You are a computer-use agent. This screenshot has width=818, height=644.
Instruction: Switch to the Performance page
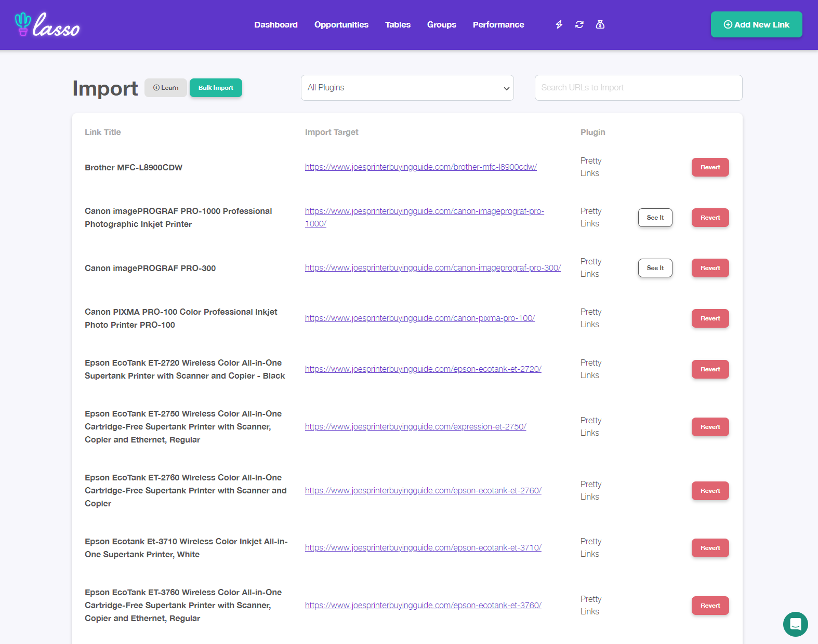[498, 24]
